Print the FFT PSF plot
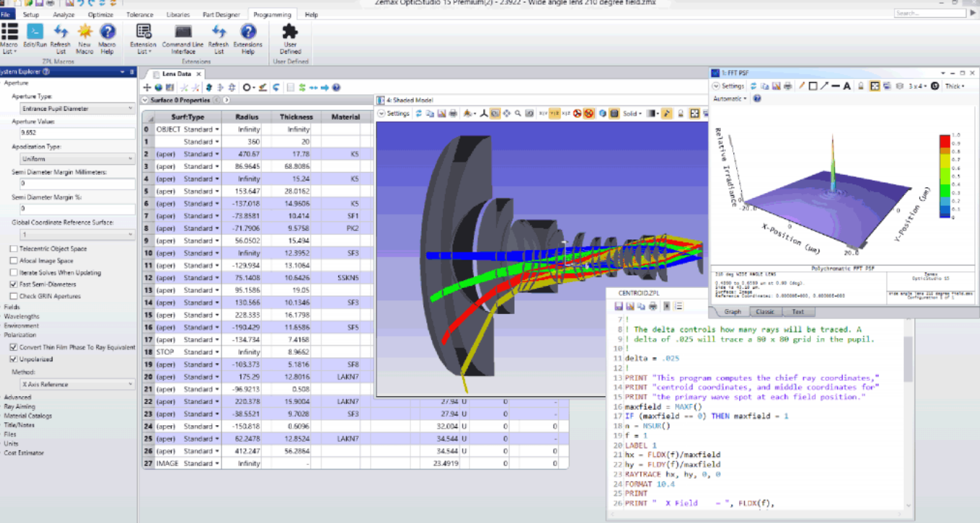The image size is (980, 523). [x=788, y=86]
